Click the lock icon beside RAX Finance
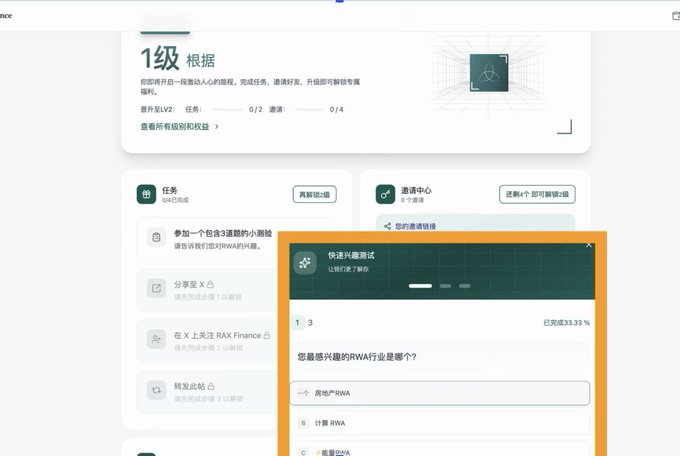 coord(267,335)
